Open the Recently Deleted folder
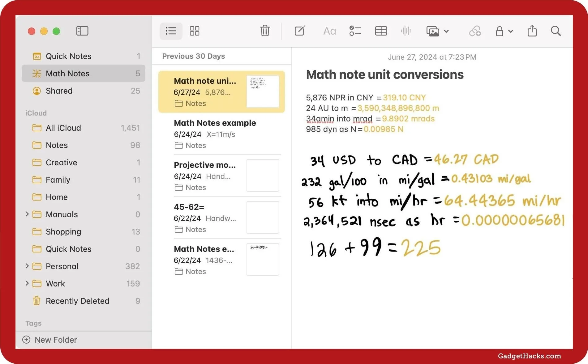588x364 pixels. coord(84,301)
